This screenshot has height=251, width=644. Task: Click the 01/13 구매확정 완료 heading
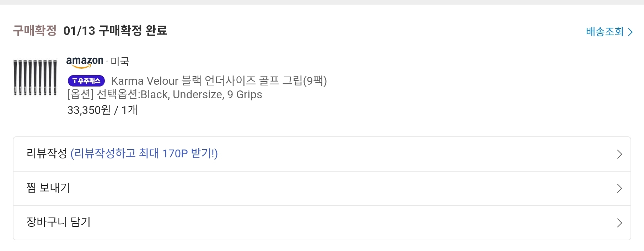click(115, 31)
